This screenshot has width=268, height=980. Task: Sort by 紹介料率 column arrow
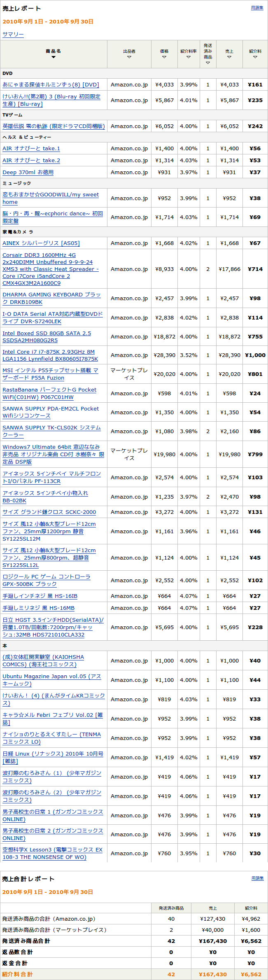pyautogui.click(x=189, y=57)
